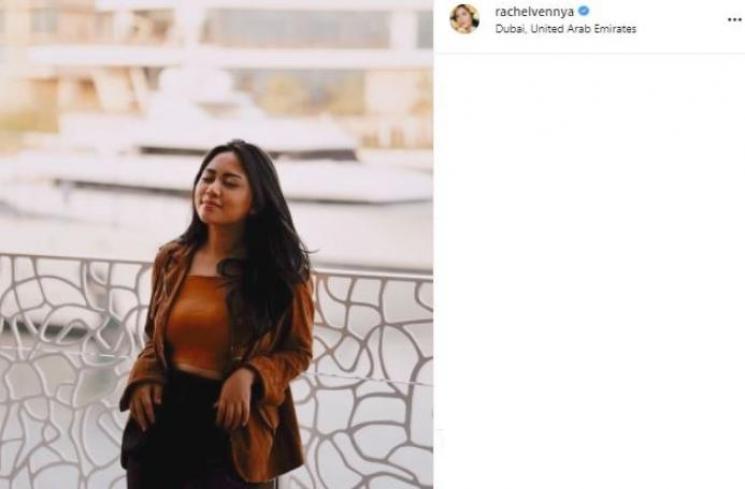Open the Dubai, United Arab Emirates location
The height and width of the screenshot is (489, 745).
[565, 29]
